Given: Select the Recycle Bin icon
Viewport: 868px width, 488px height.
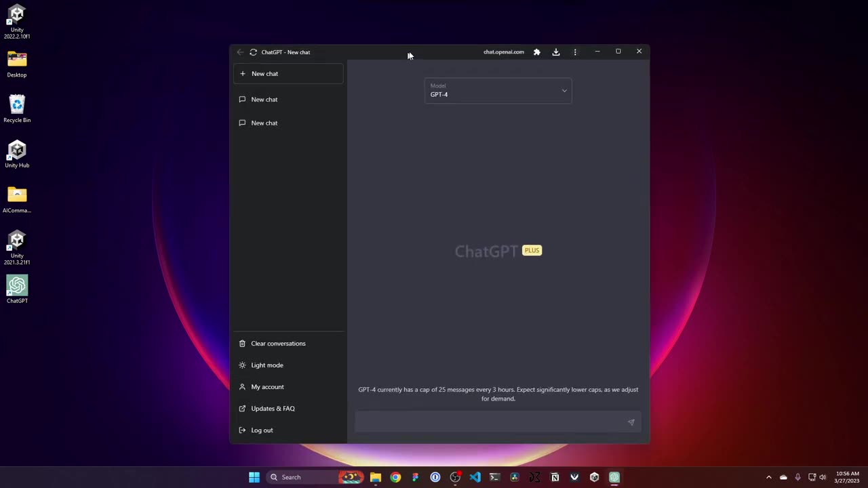Looking at the screenshot, I should coord(17,109).
